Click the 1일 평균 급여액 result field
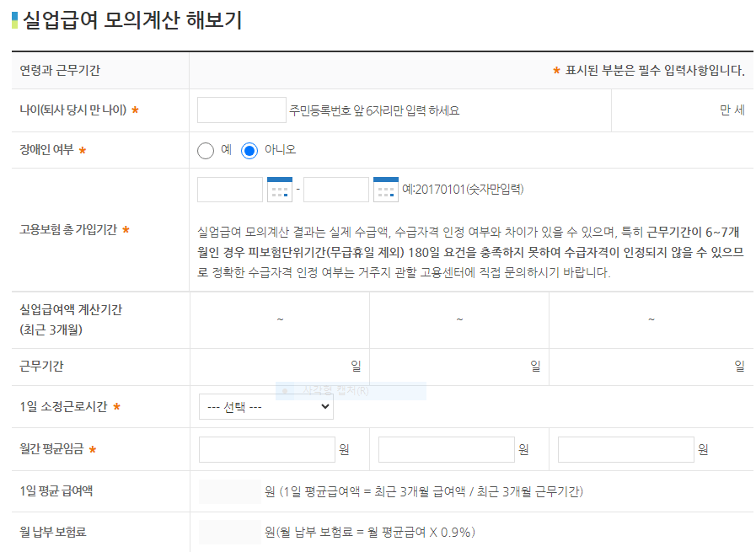The height and width of the screenshot is (552, 756). click(228, 490)
